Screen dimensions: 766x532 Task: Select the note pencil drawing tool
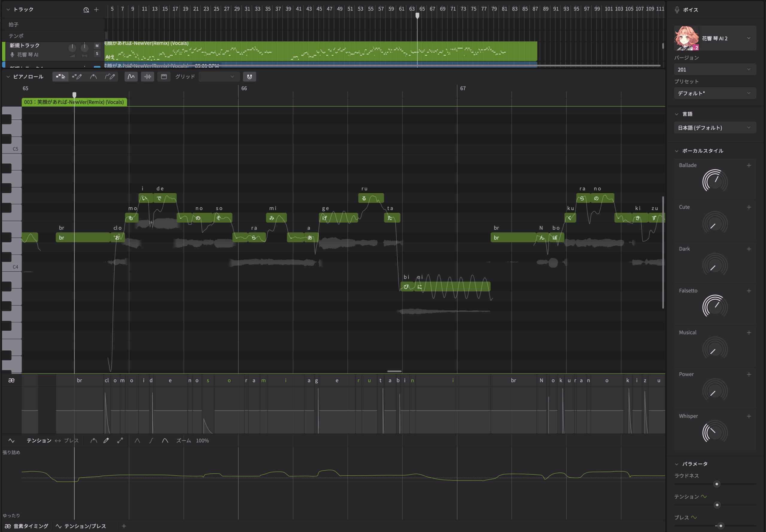tap(77, 77)
